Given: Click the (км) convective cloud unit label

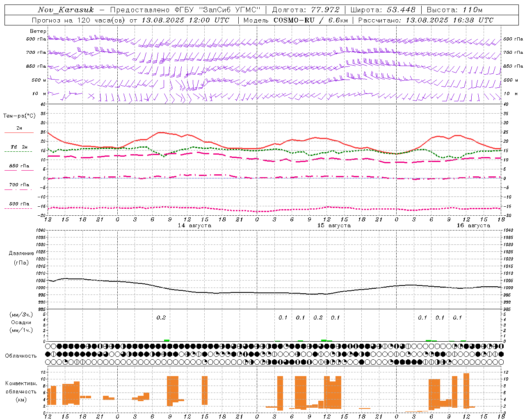Looking at the screenshot, I should (21, 399).
